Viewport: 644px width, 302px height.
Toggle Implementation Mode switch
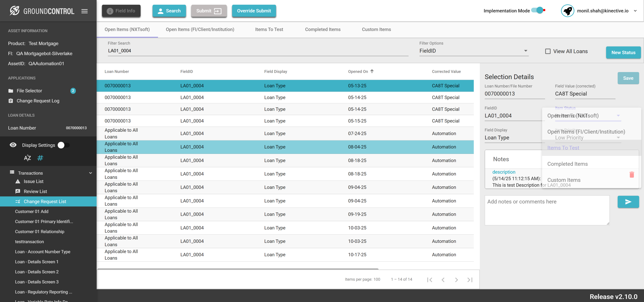(x=538, y=11)
